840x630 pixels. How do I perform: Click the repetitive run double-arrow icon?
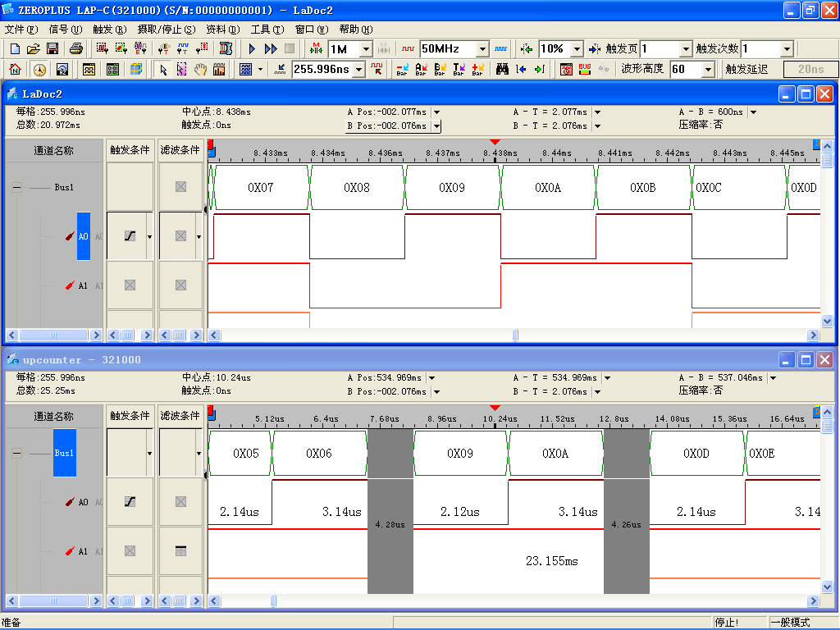[x=271, y=49]
